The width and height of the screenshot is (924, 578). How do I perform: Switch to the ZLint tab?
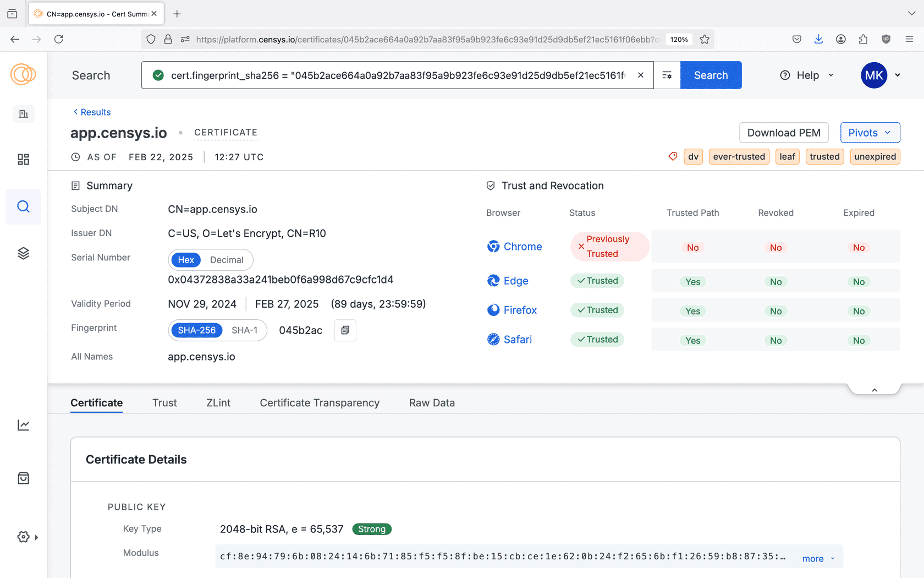[218, 403]
